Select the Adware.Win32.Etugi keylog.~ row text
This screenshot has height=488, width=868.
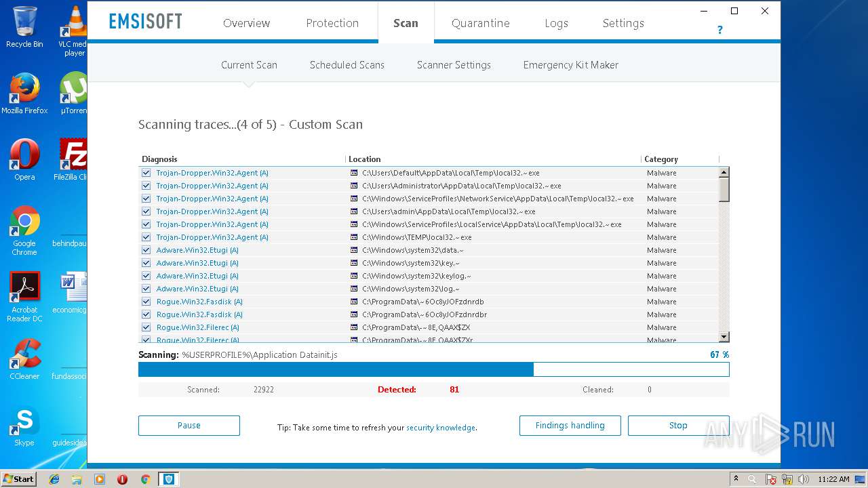point(197,276)
